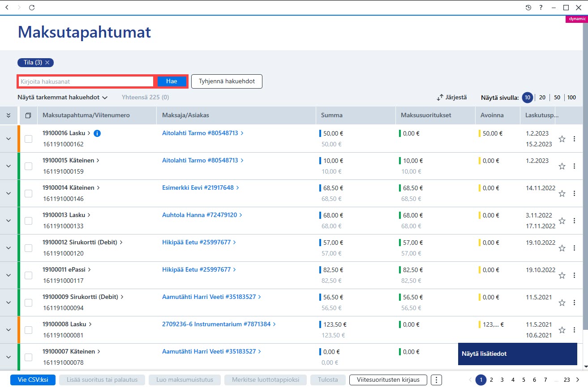This screenshot has width=588, height=388.
Task: Click the Näytä lisätiedot panel
Action: click(517, 354)
